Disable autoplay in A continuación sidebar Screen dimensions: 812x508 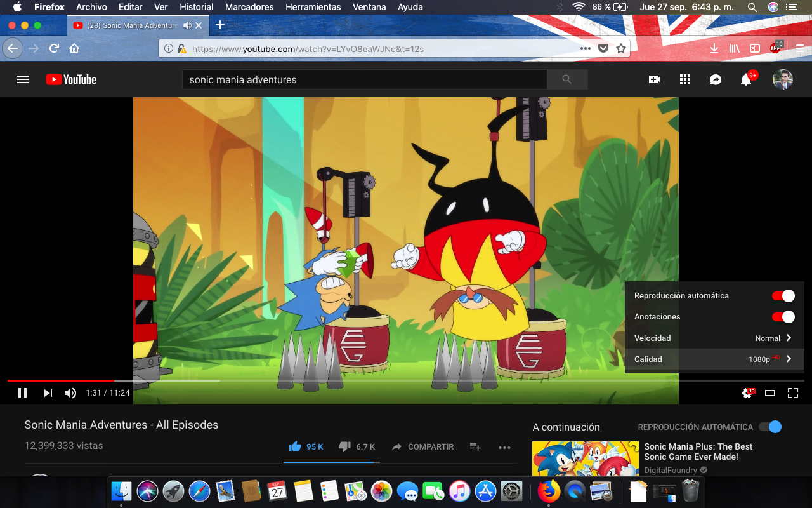770,427
